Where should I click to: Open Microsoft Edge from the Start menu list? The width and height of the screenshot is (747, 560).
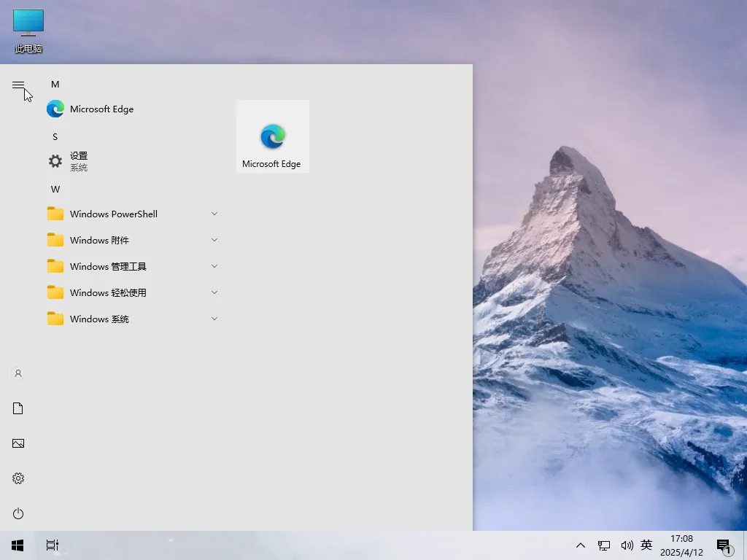click(101, 109)
